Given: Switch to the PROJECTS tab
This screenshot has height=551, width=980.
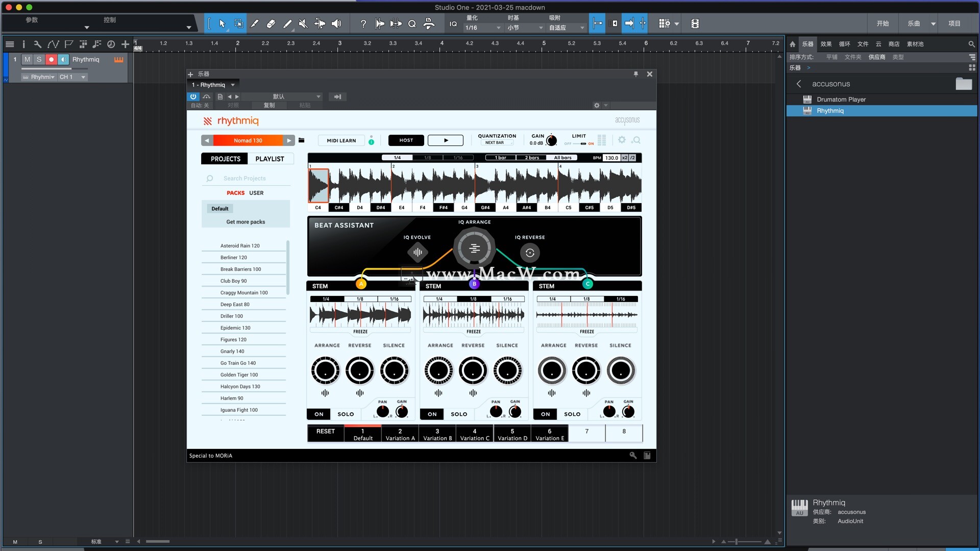Looking at the screenshot, I should click(x=225, y=159).
